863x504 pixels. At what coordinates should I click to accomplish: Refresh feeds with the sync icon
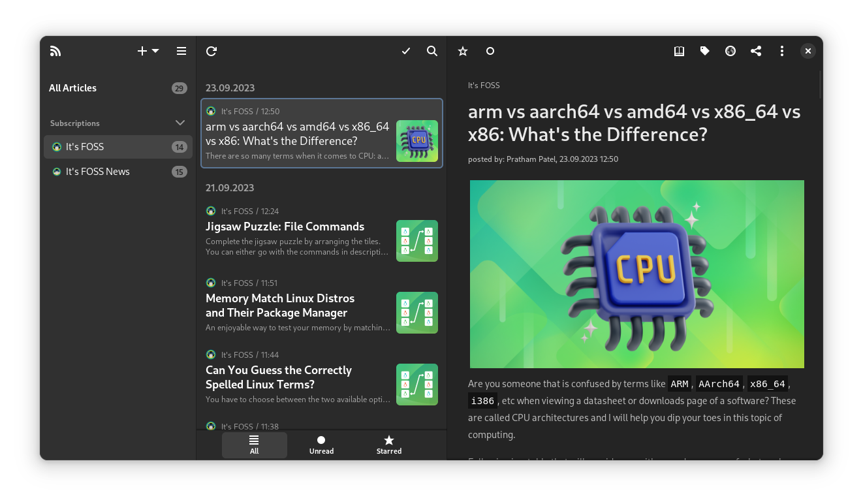tap(211, 51)
